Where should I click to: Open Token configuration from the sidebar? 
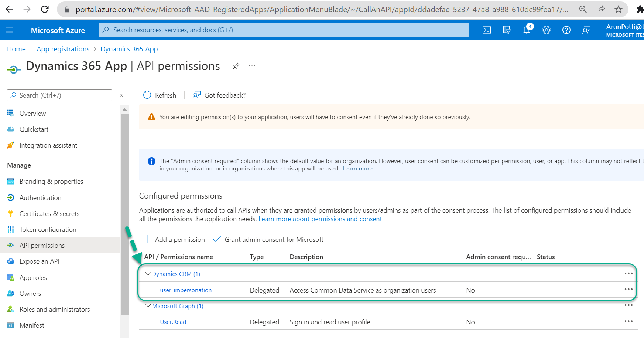[x=48, y=229]
